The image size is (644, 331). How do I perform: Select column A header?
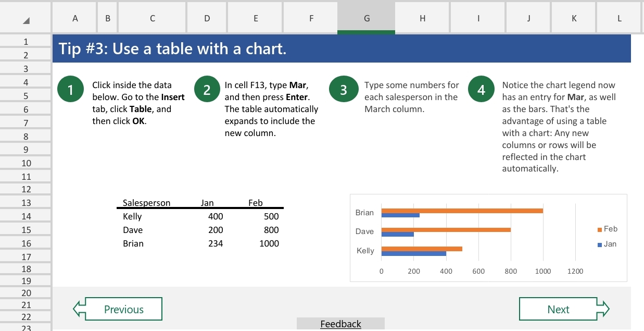[x=74, y=18]
